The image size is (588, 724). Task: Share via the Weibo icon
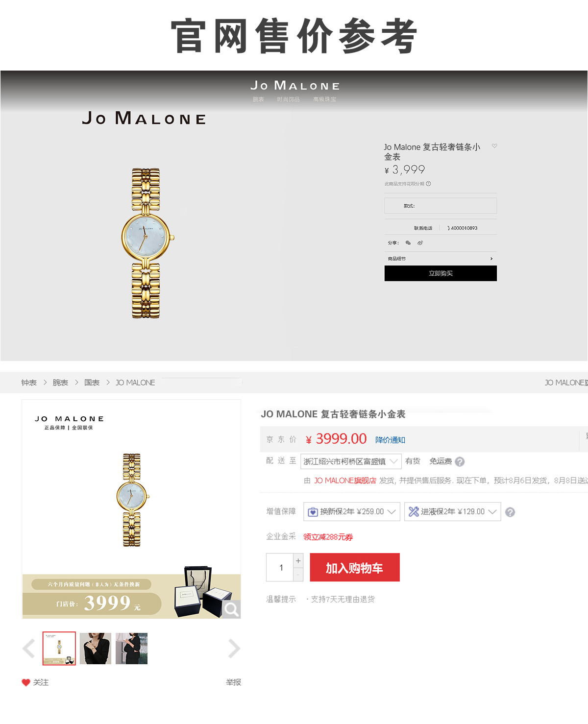(x=420, y=243)
